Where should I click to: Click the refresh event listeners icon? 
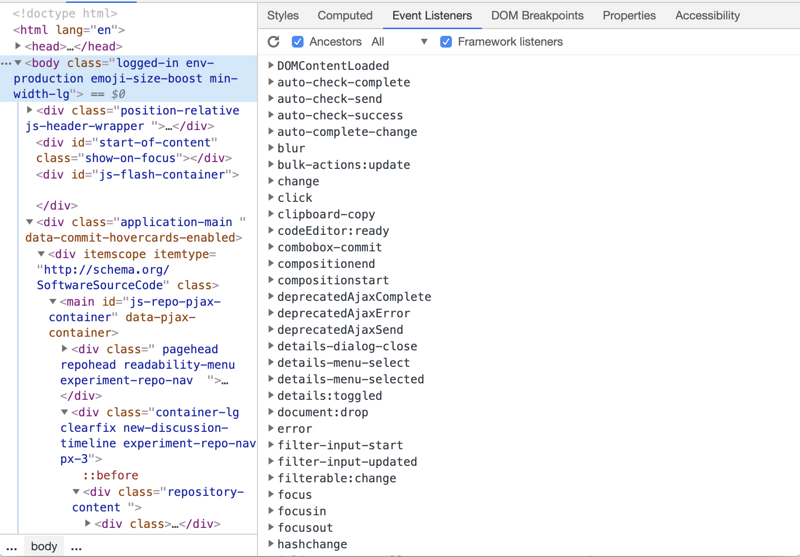pyautogui.click(x=274, y=42)
